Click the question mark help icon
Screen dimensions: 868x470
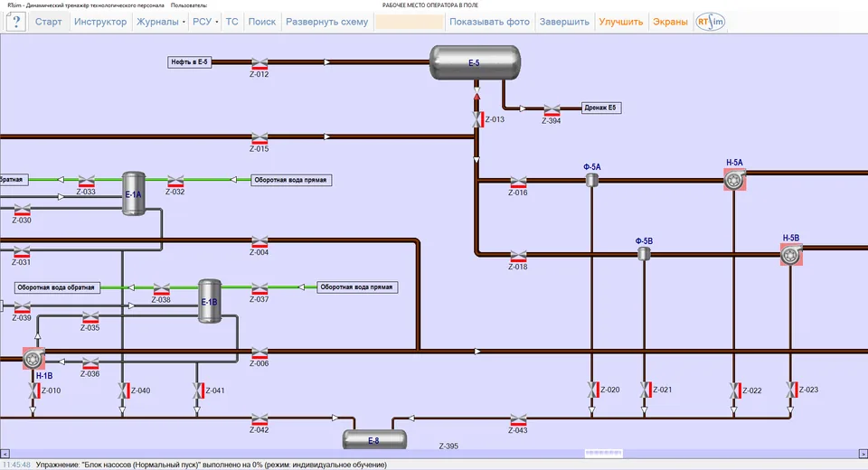pos(16,22)
